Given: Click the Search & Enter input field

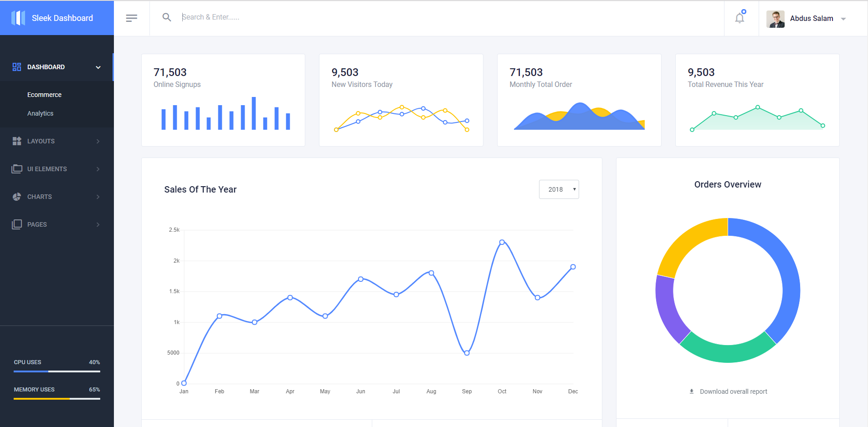Looking at the screenshot, I should click(319, 17).
